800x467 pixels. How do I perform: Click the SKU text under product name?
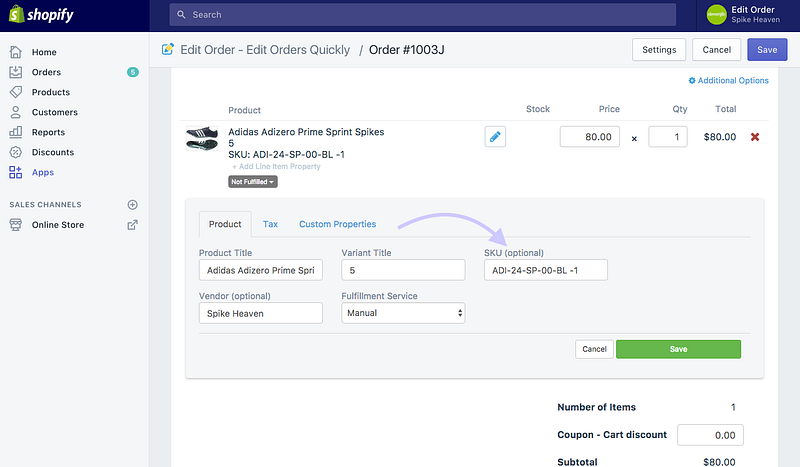[x=286, y=154]
